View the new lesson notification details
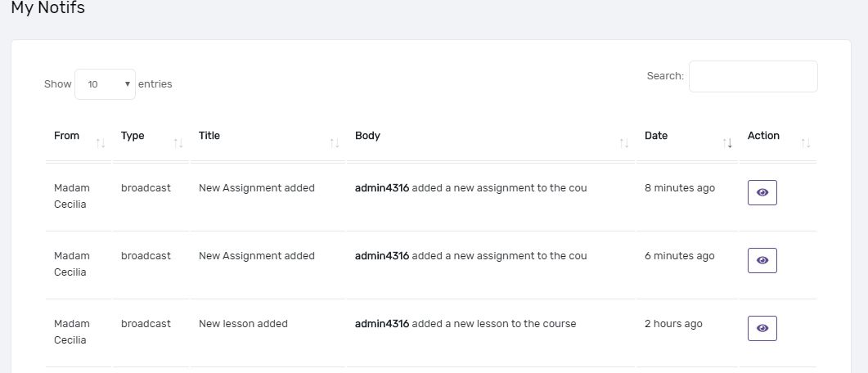 pyautogui.click(x=762, y=328)
